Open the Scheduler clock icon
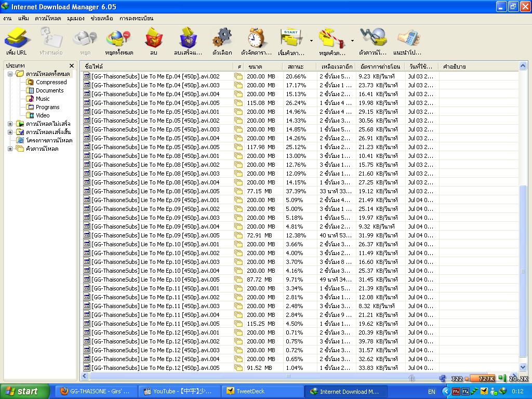The width and height of the screenshot is (532, 399). tap(257, 42)
